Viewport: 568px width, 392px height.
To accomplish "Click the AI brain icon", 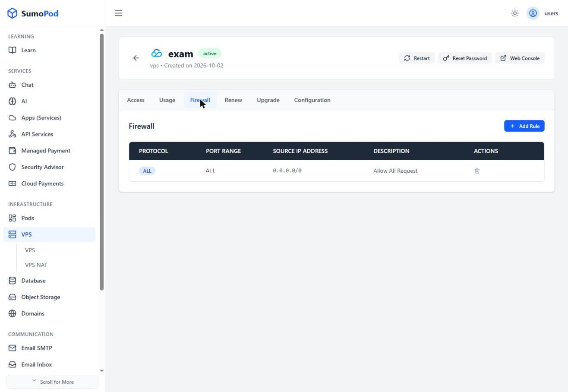I will (13, 101).
